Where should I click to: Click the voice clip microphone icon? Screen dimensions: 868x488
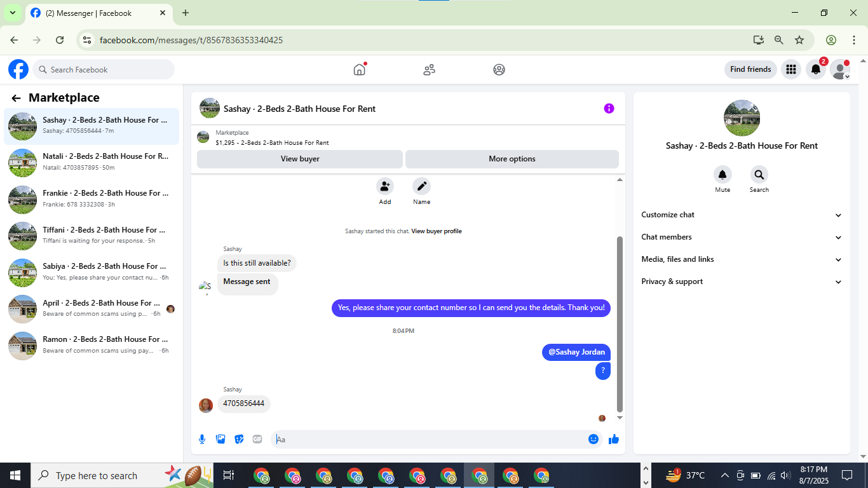coord(202,439)
